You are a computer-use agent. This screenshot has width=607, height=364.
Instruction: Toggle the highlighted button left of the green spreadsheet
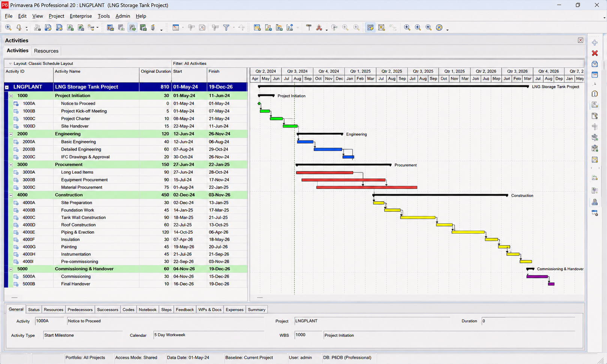tap(132, 27)
